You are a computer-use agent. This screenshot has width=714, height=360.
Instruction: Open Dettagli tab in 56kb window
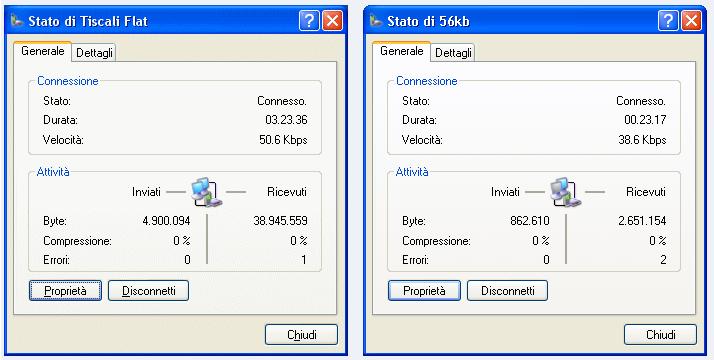453,53
